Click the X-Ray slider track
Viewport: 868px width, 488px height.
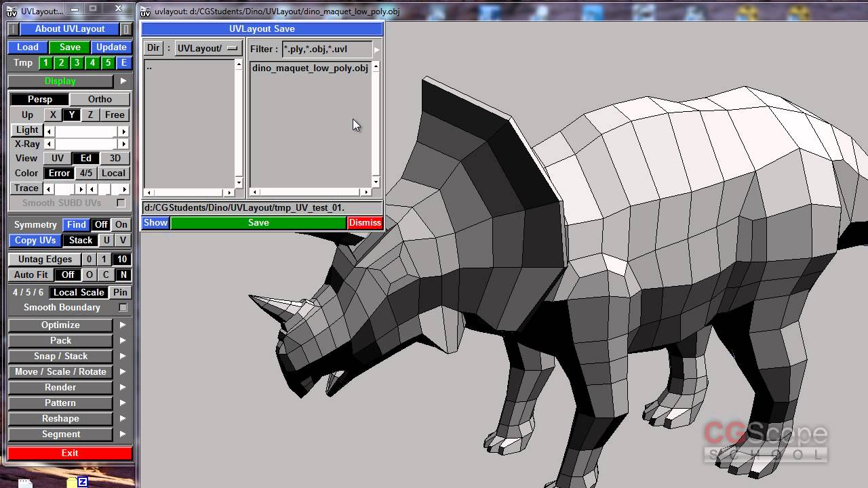pos(86,144)
